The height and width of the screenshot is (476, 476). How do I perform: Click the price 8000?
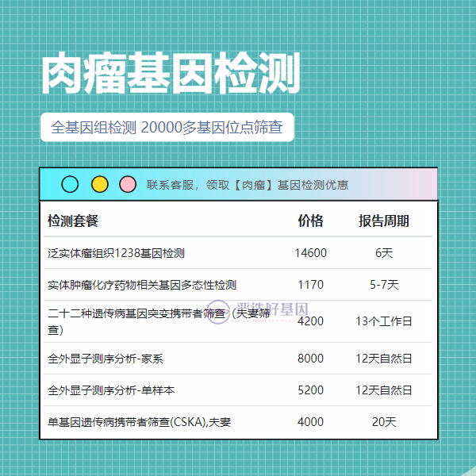click(x=310, y=359)
